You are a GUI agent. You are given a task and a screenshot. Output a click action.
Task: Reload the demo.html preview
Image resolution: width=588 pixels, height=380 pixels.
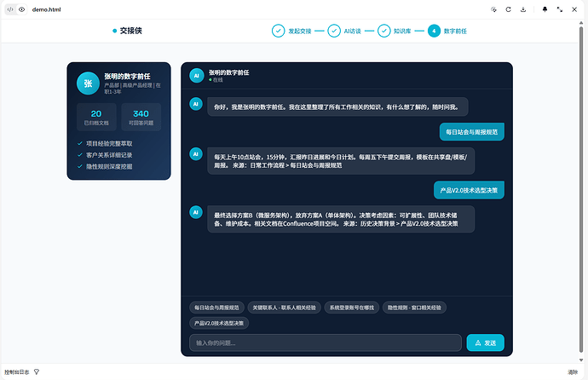point(508,9)
